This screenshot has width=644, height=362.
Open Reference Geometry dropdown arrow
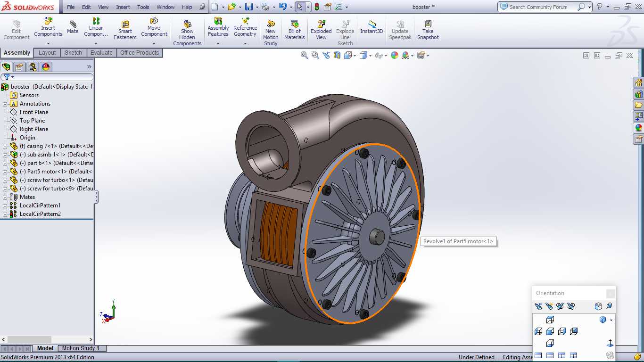[245, 44]
